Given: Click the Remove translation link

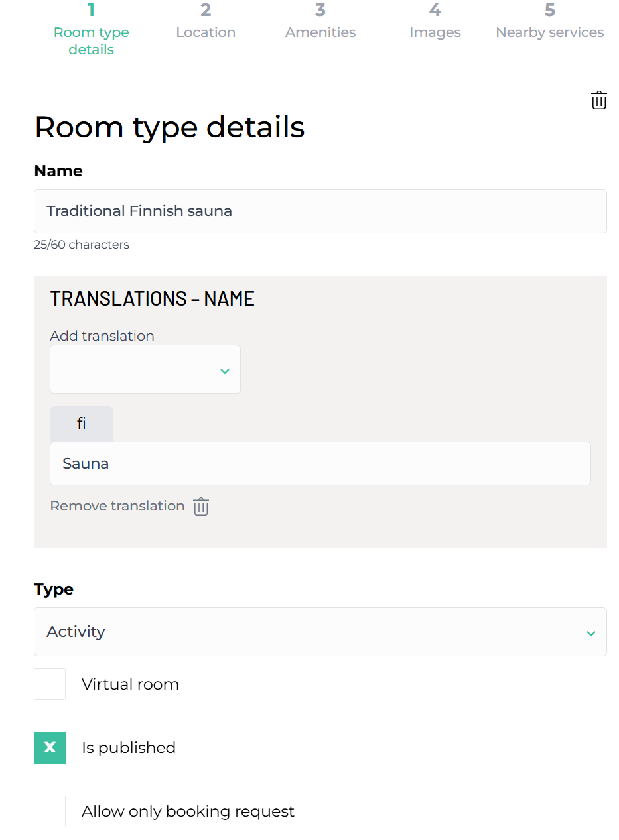Looking at the screenshot, I should tap(117, 506).
